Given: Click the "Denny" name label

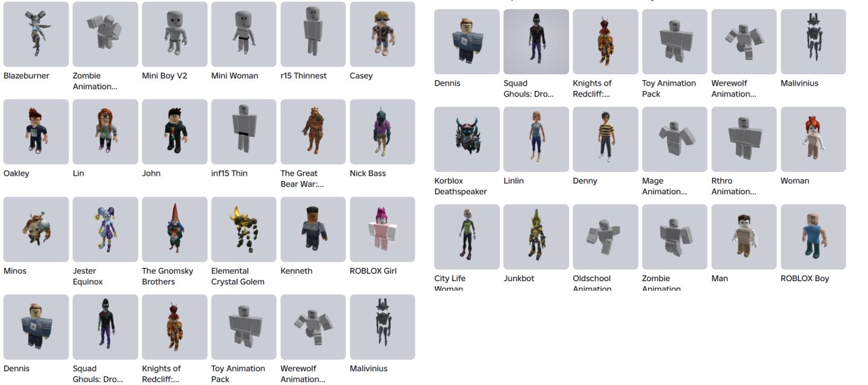Looking at the screenshot, I should coord(585,181).
